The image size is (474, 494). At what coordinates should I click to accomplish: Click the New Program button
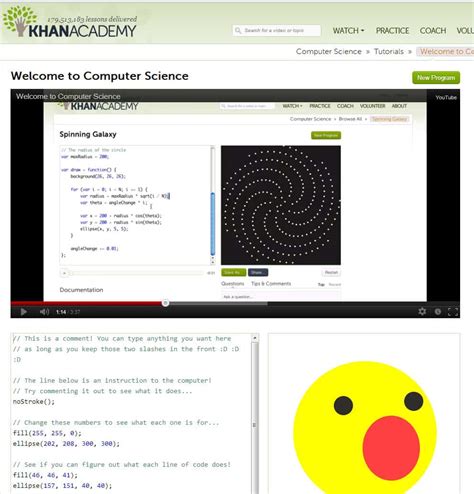pos(436,78)
